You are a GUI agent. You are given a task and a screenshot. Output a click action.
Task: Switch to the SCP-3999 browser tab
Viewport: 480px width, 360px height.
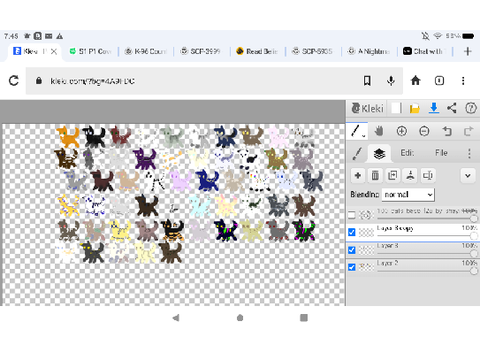point(201,51)
